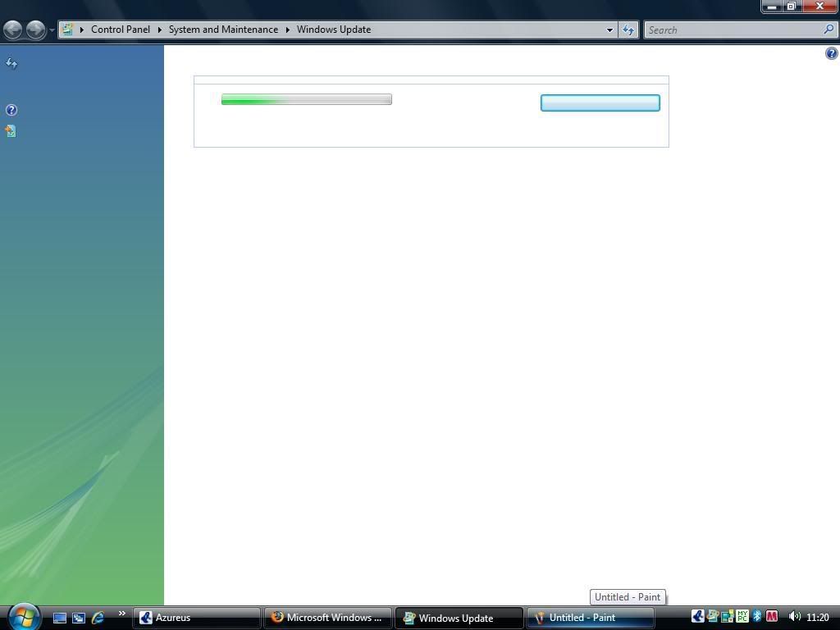Click the 11:20 clock in the taskbar
Screen dimensions: 840x630
[x=818, y=617]
